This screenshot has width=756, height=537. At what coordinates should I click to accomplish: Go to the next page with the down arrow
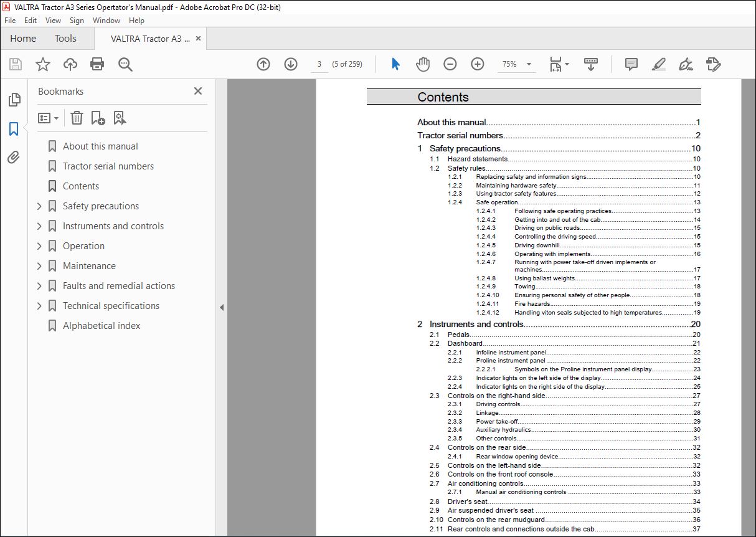291,64
